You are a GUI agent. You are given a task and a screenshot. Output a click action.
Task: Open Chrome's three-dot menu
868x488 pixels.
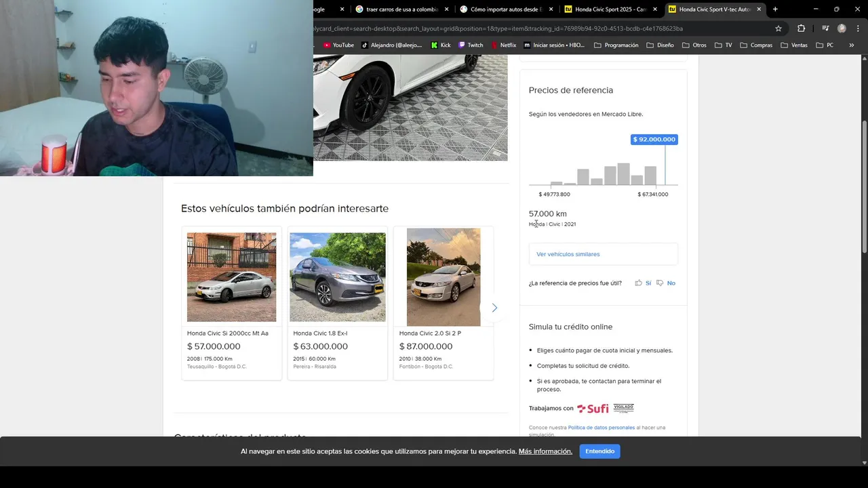857,28
